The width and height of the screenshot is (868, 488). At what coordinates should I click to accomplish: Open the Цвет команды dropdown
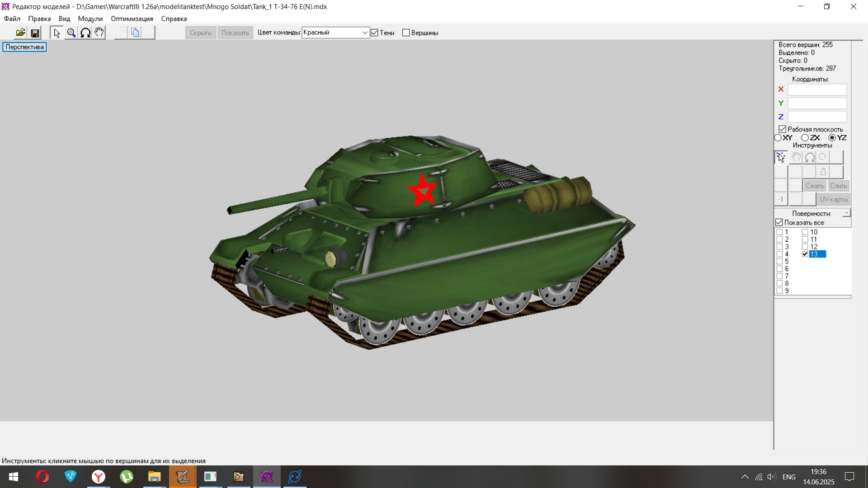pos(364,33)
